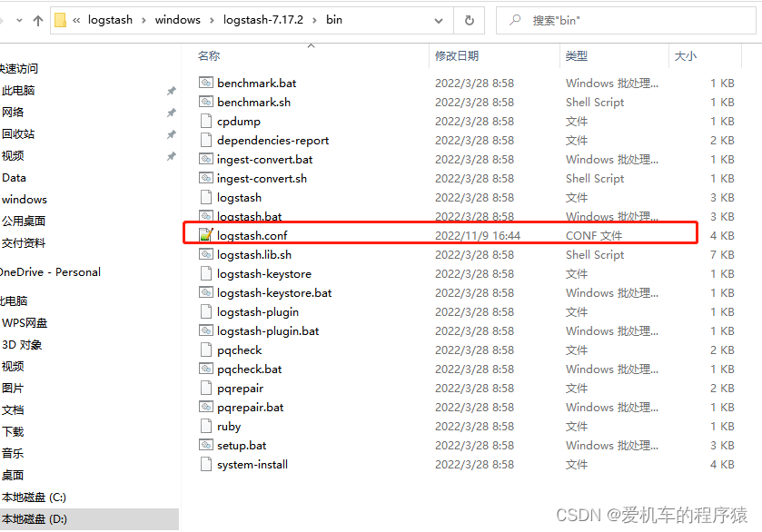Click the dependencies-report file icon
The height and width of the screenshot is (532, 762).
[206, 140]
